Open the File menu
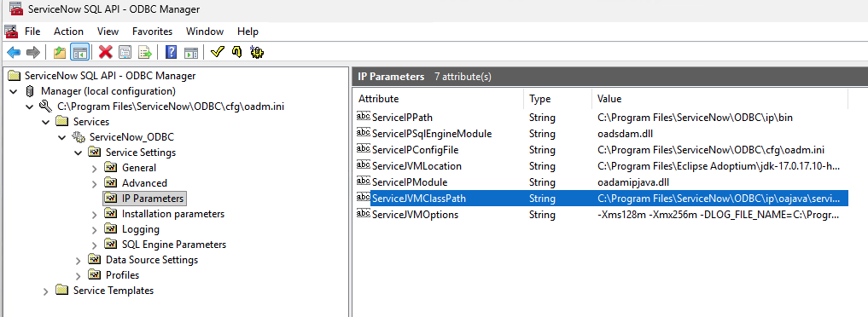The height and width of the screenshot is (317, 868). click(x=32, y=32)
